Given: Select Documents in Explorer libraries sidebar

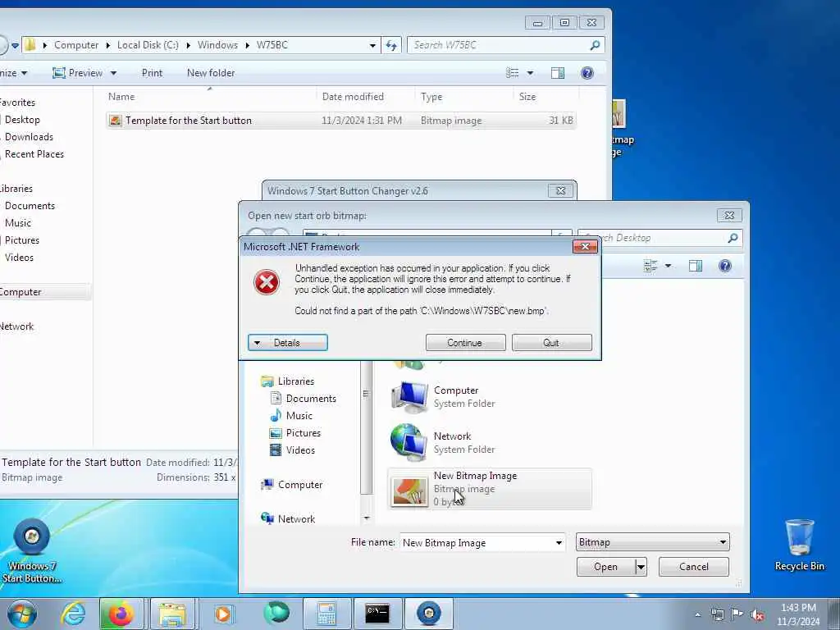Looking at the screenshot, I should pos(30,206).
